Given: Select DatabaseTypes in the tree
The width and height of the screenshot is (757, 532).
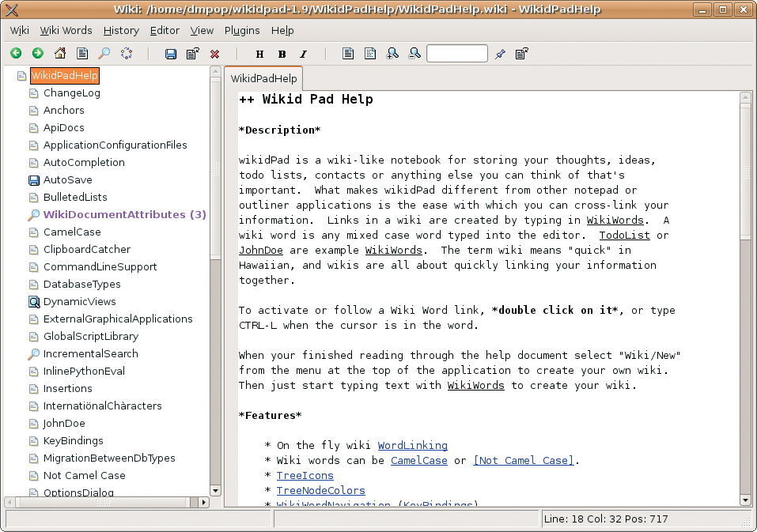Looking at the screenshot, I should [x=82, y=284].
